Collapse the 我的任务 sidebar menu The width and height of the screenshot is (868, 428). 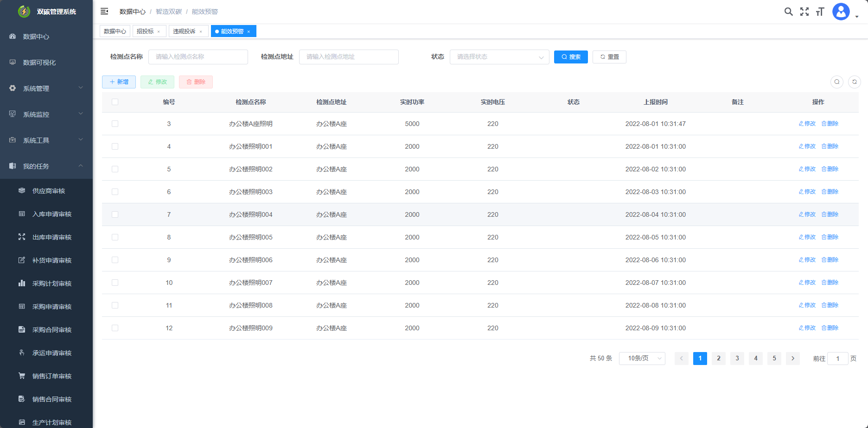coord(46,166)
